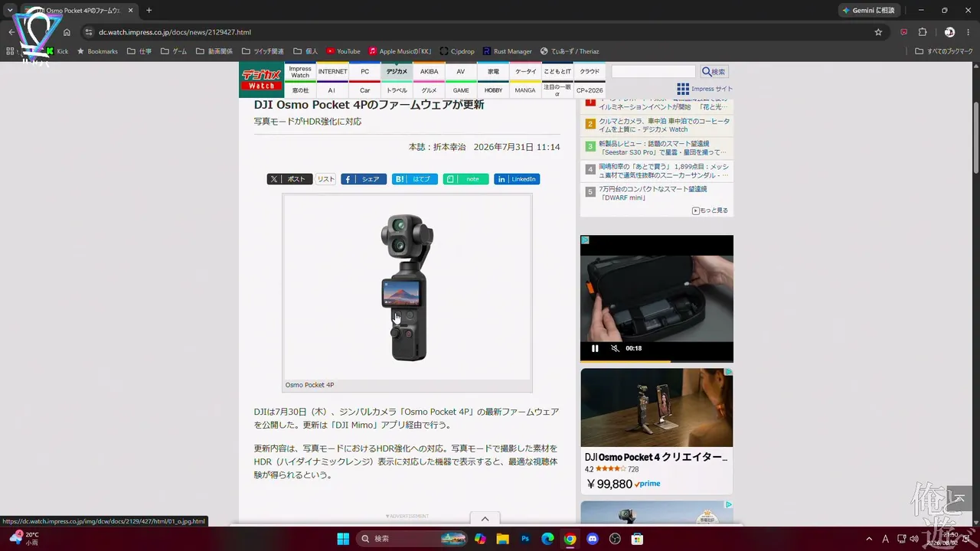Expand the ツイッチ関連 bookmark folder
980x551 pixels.
pyautogui.click(x=262, y=51)
